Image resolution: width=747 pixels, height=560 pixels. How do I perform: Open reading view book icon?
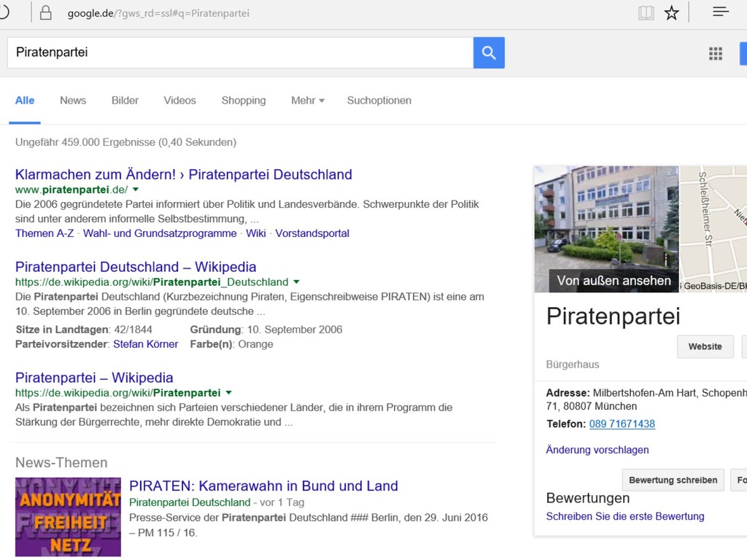coord(646,13)
